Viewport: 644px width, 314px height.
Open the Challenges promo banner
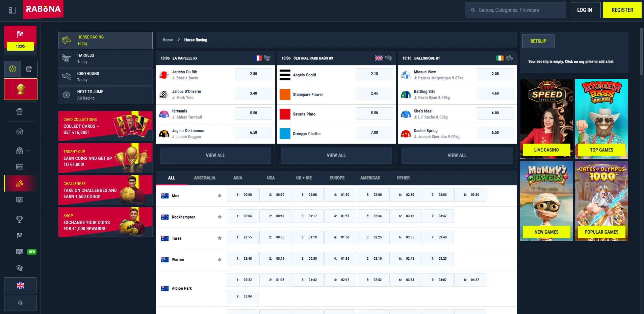[105, 190]
